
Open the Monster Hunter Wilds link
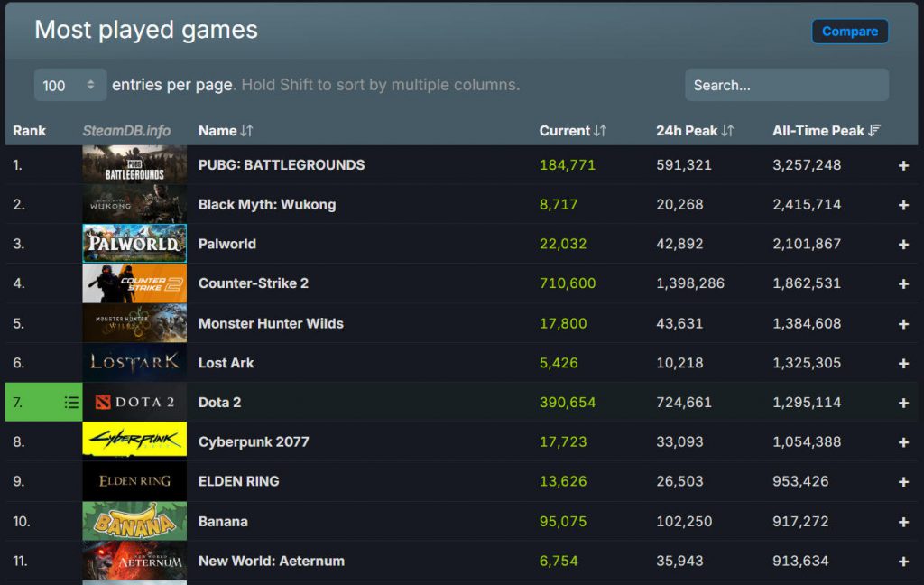[271, 323]
